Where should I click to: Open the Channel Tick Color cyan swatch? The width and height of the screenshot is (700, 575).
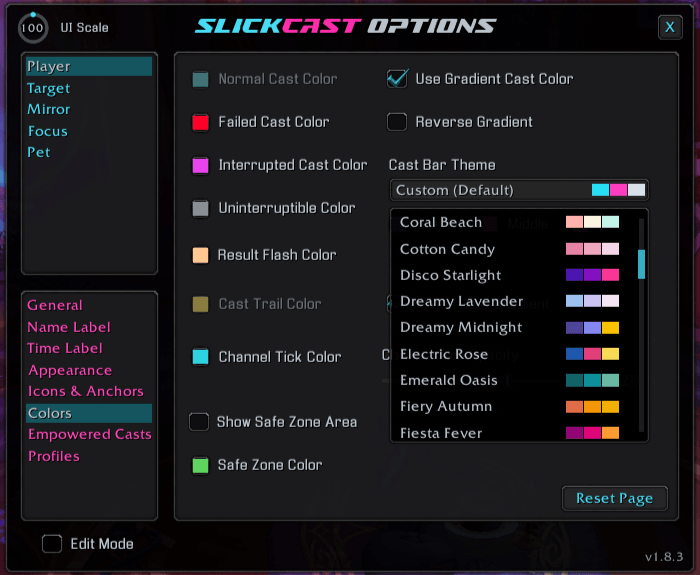pos(200,357)
